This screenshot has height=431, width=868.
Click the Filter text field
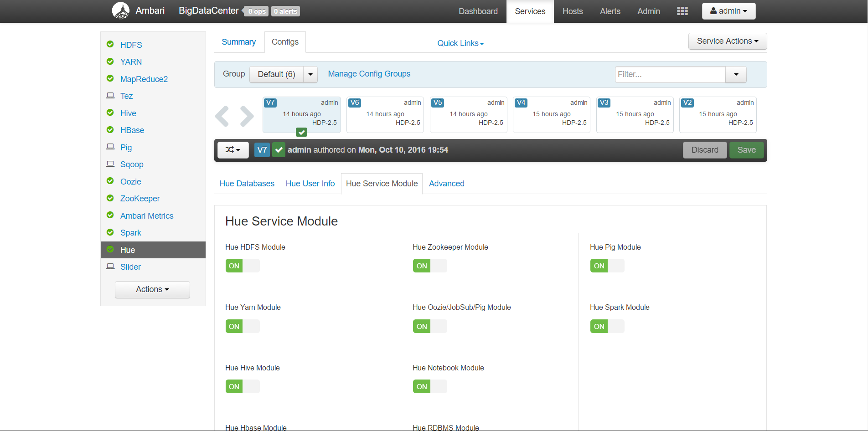tap(670, 74)
